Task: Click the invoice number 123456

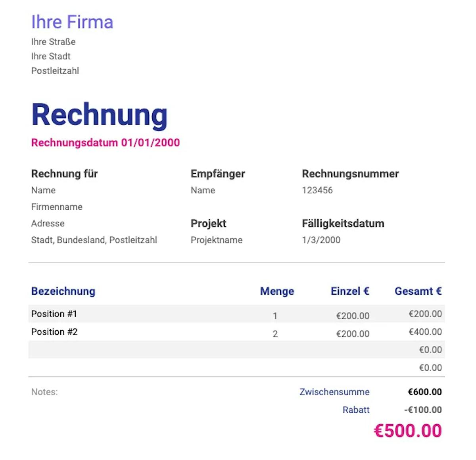Action: [317, 190]
